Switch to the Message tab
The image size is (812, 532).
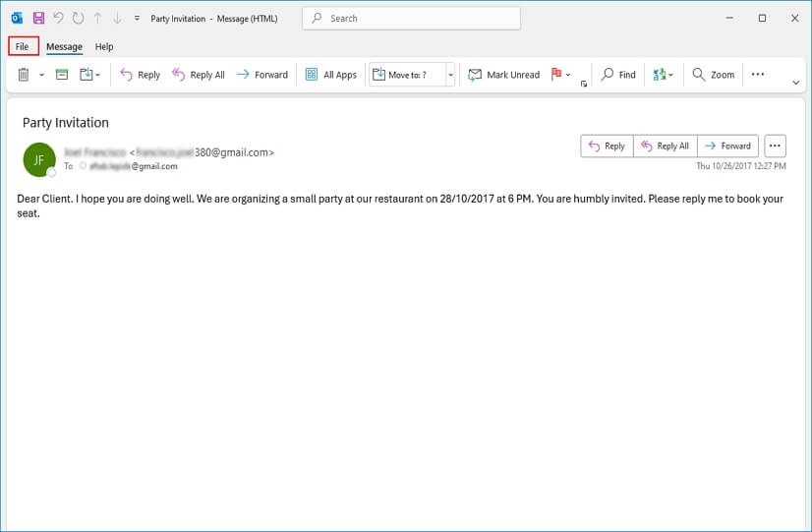64,46
